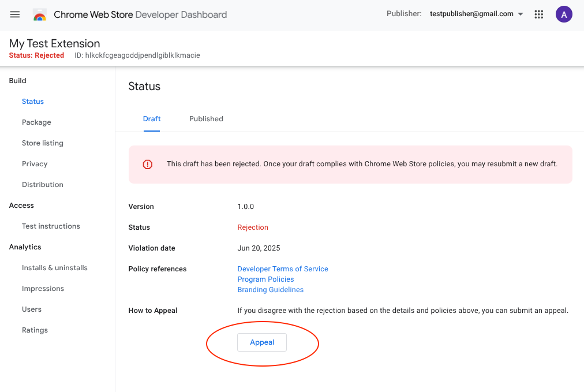Click the profile avatar circle
The height and width of the screenshot is (392, 584).
(564, 14)
